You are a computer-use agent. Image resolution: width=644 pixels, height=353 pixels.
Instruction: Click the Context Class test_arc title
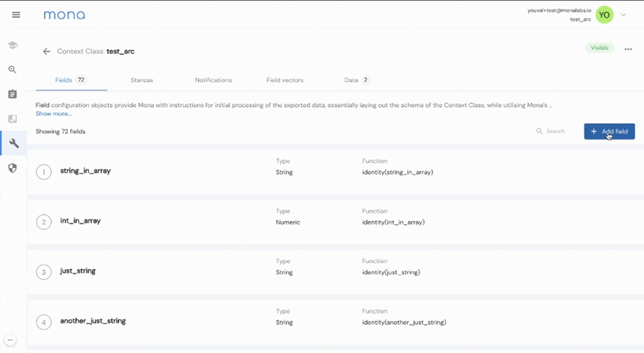point(96,51)
